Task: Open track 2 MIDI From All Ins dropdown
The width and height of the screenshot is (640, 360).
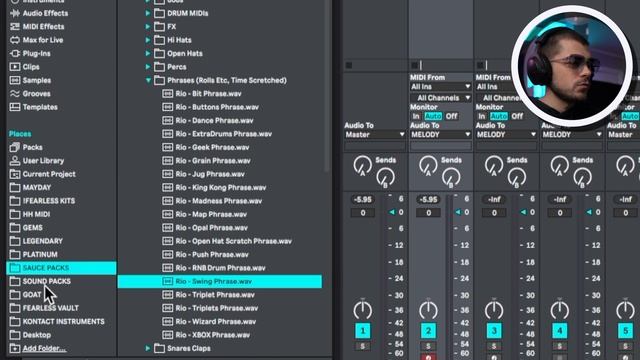Action: (440, 87)
